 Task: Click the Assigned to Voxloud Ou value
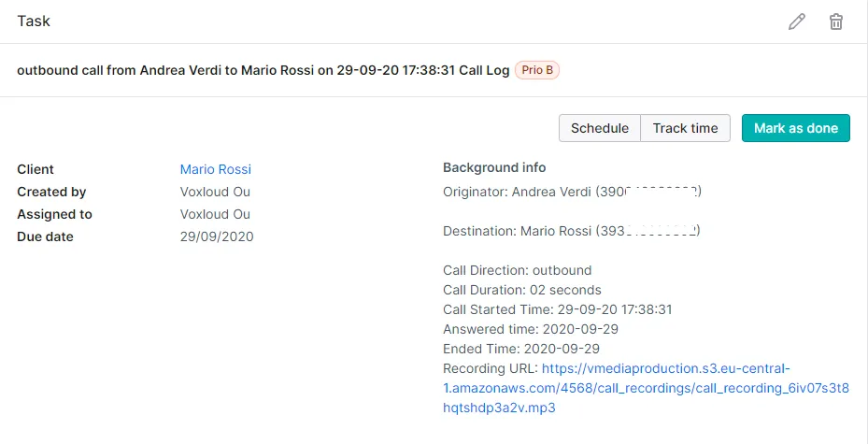click(215, 214)
